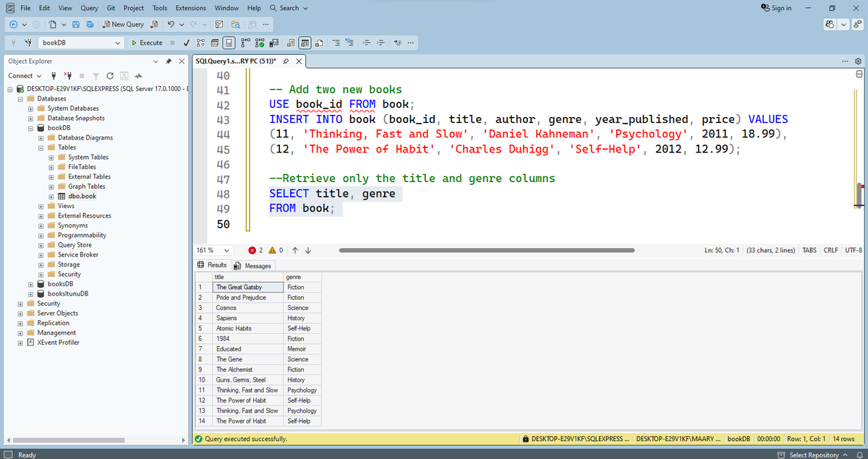Expand System Databases folder
The width and height of the screenshot is (868, 459).
coord(31,108)
